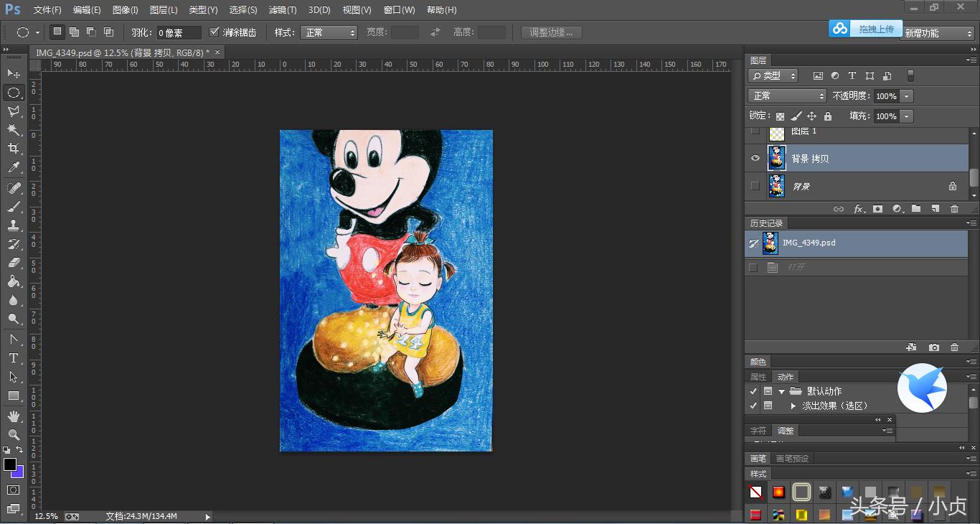This screenshot has height=524, width=980.
Task: Delete the layer with trash icon
Action: pos(954,209)
